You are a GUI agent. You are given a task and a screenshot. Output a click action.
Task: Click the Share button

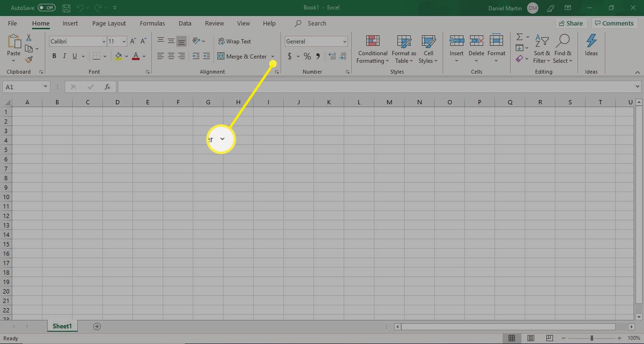(x=570, y=23)
